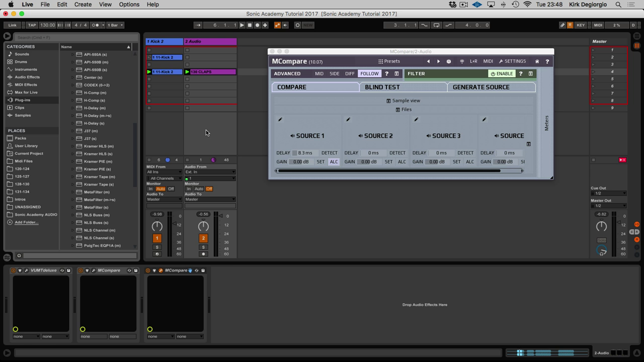Open Ext. In Audio From dropdown

click(210, 172)
